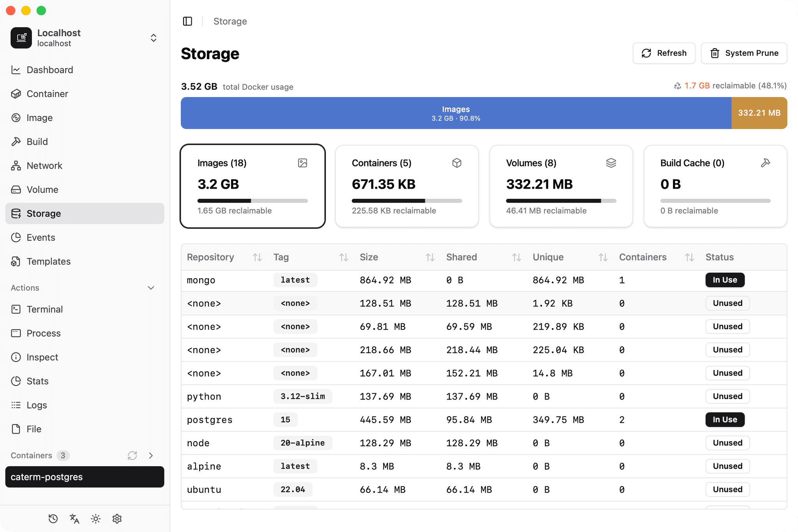The image size is (798, 532).
Task: Click the Refresh button on Storage page
Action: point(664,53)
